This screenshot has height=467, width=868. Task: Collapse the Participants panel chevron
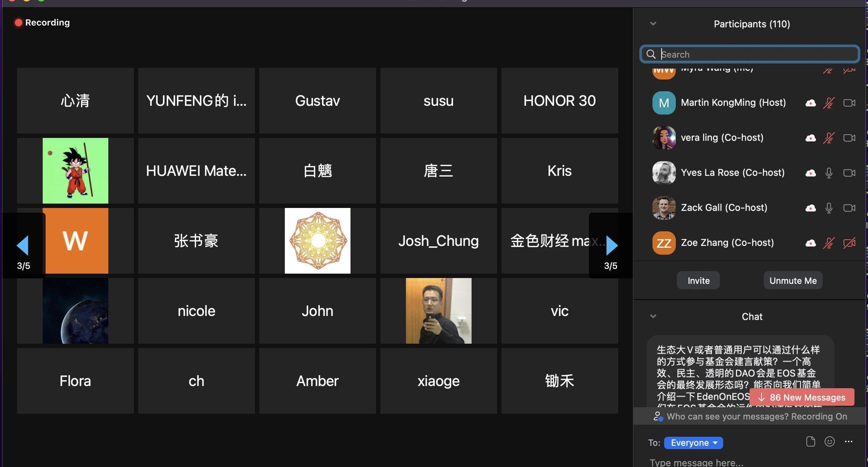click(x=653, y=24)
